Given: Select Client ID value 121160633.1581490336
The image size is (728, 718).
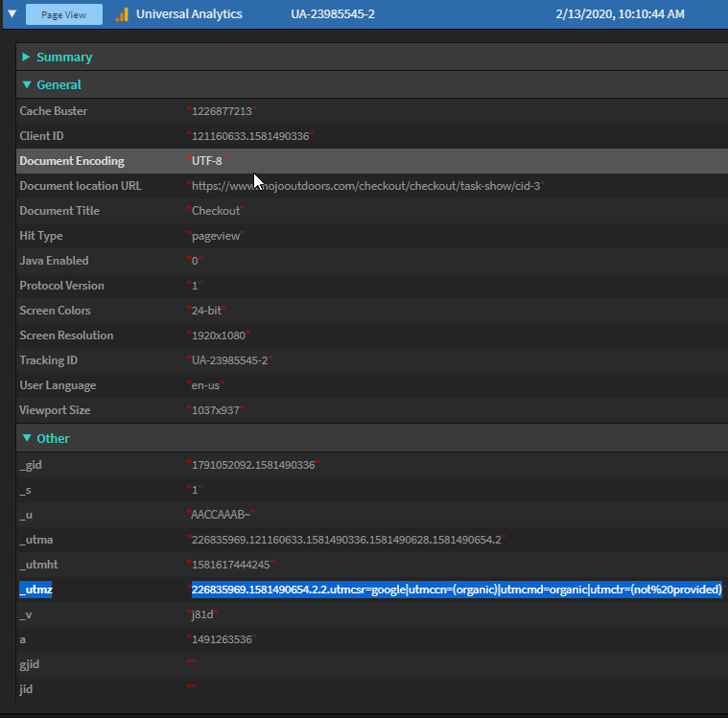Looking at the screenshot, I should (x=250, y=136).
